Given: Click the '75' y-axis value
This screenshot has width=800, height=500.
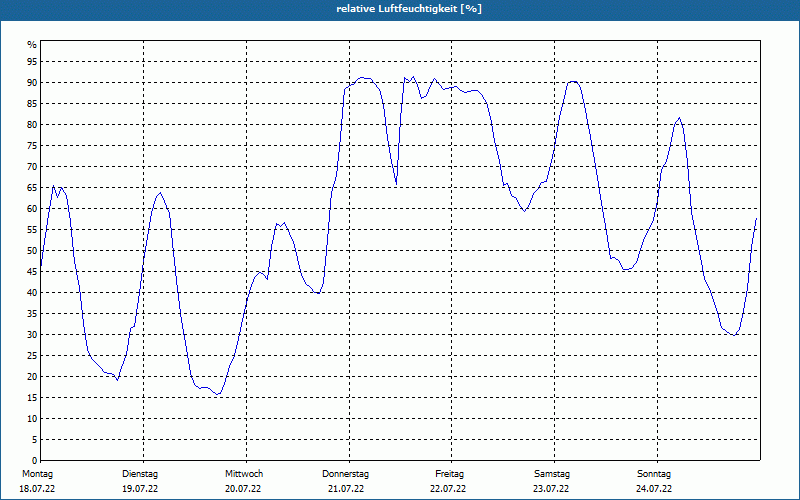Looking at the screenshot, I should click(x=32, y=146).
